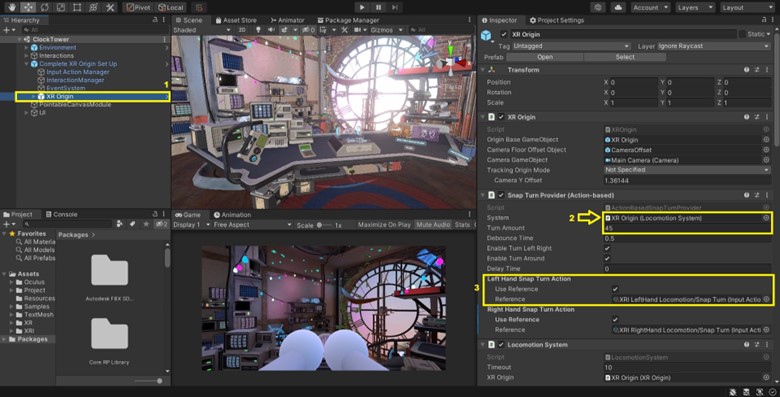780x397 pixels.
Task: Click the Hierarchy add (+) button
Action: (8, 30)
